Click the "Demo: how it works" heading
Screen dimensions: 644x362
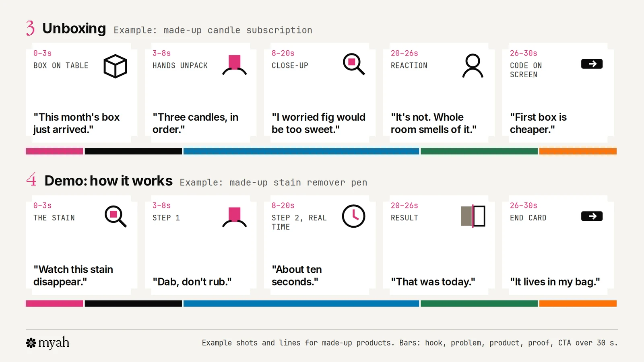tap(109, 181)
